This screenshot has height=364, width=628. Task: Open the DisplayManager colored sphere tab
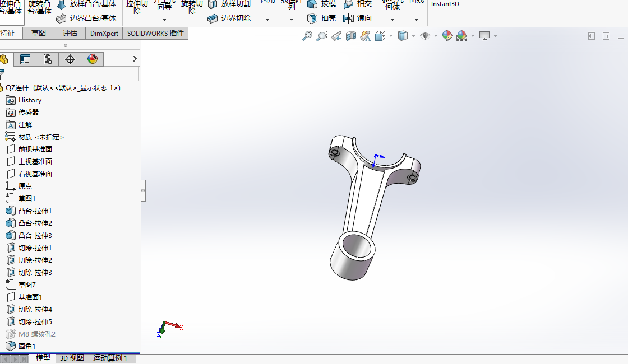(92, 59)
